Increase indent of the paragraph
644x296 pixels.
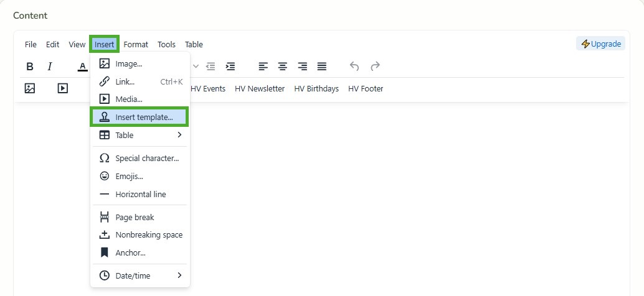pos(230,67)
